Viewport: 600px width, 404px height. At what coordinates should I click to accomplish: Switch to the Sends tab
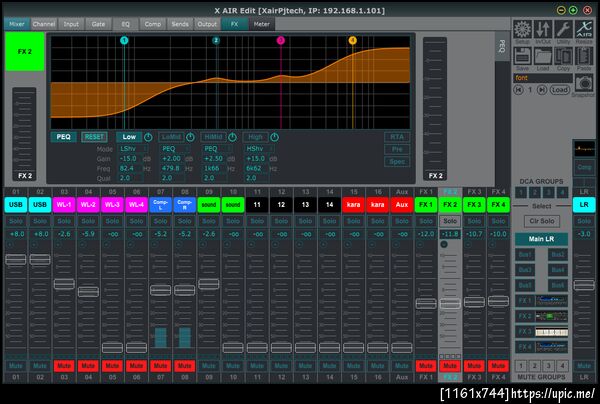(x=180, y=24)
